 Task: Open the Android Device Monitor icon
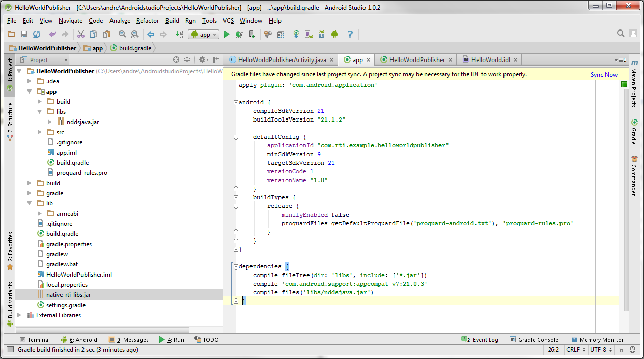click(x=334, y=34)
